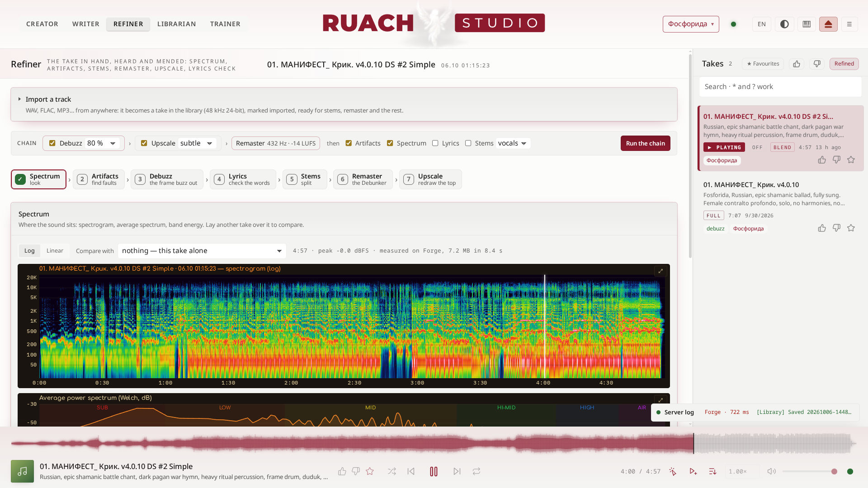Viewport: 868px width, 488px height.
Task: Enable shuffle in the player bar
Action: [392, 471]
